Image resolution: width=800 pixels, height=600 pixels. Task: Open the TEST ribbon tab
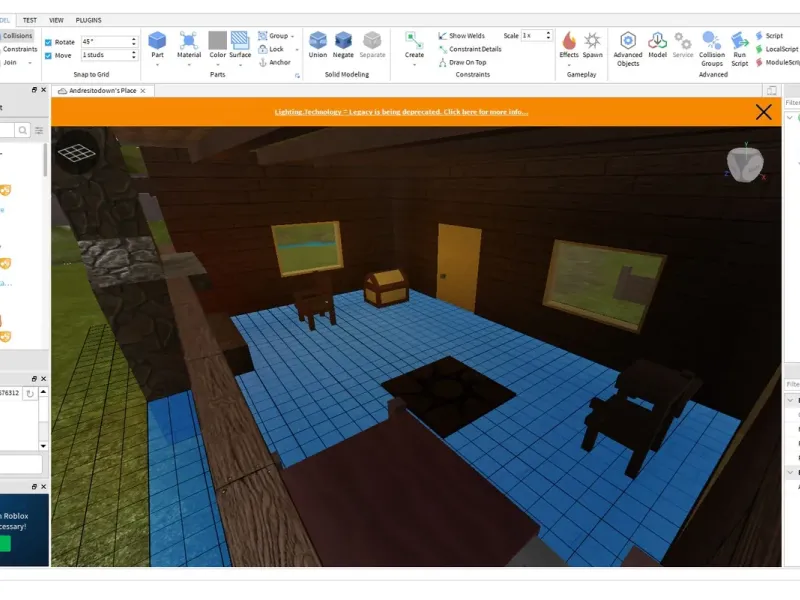[x=30, y=20]
